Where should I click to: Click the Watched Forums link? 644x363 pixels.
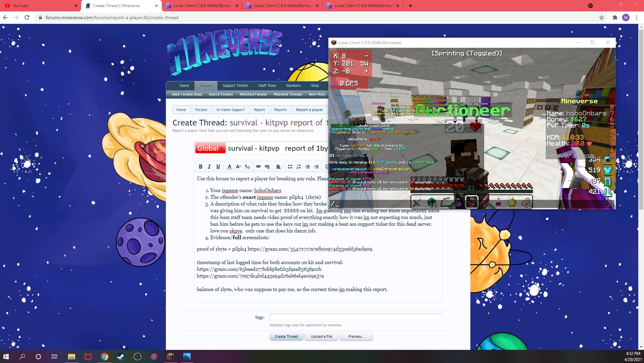[x=253, y=94]
